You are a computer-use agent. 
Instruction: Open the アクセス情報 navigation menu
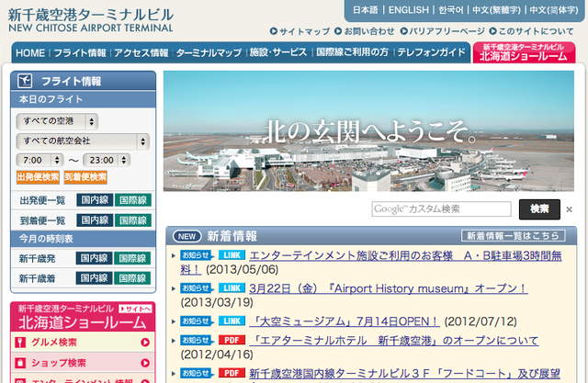[x=141, y=53]
